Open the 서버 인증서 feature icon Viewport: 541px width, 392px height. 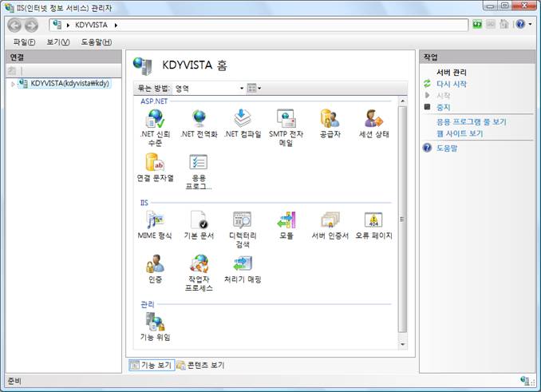(330, 220)
